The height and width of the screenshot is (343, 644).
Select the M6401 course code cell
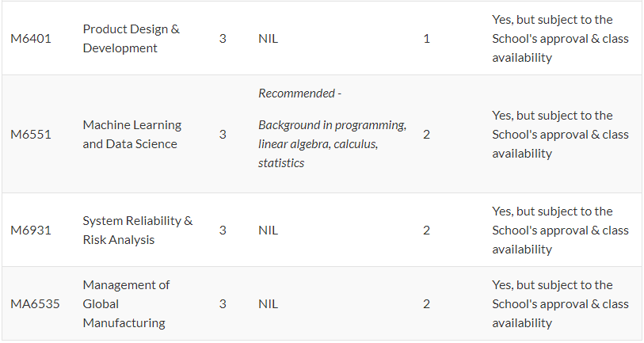(x=31, y=39)
